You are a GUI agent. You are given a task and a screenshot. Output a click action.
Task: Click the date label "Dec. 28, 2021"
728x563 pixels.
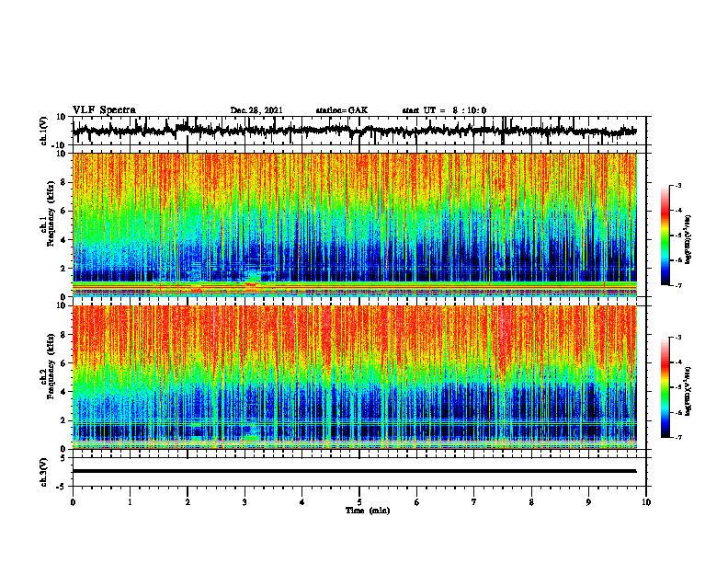[x=256, y=110]
